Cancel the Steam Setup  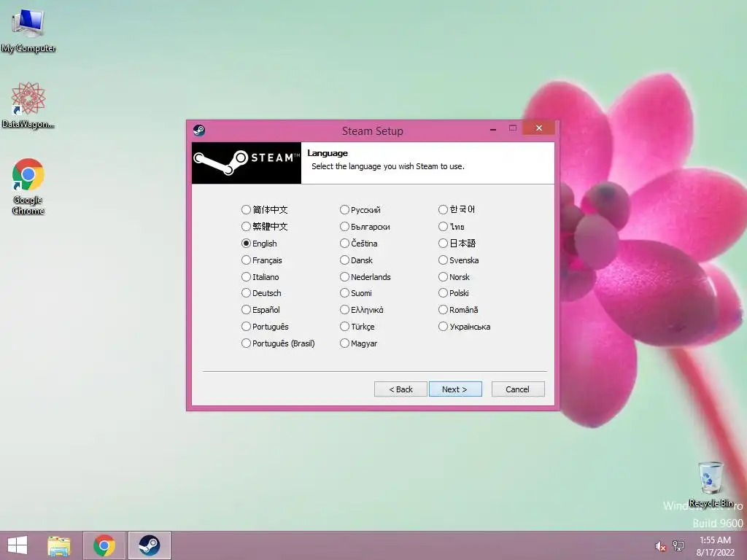[x=518, y=389]
